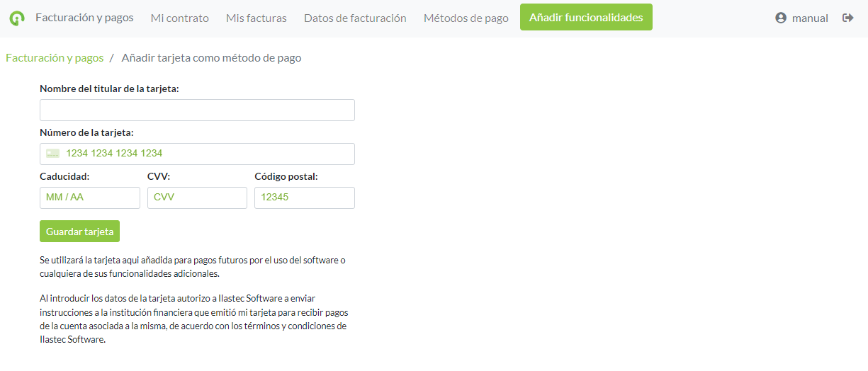The width and height of the screenshot is (868, 371).
Task: Click the manual username text
Action: pyautogui.click(x=810, y=18)
